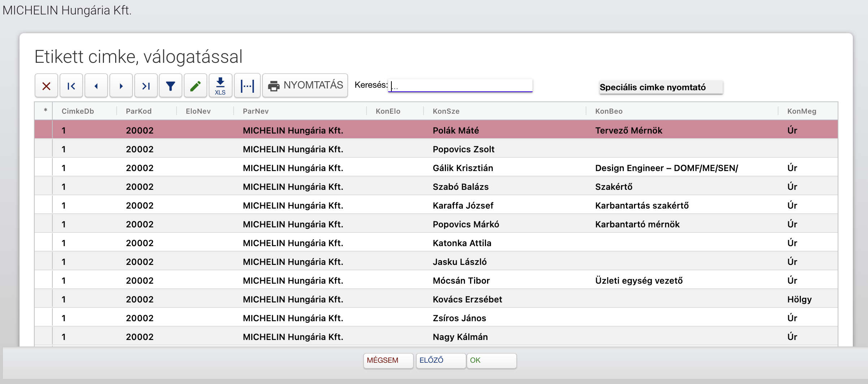Click the NYOMTATÁS print button
The width and height of the screenshot is (868, 384).
(305, 86)
